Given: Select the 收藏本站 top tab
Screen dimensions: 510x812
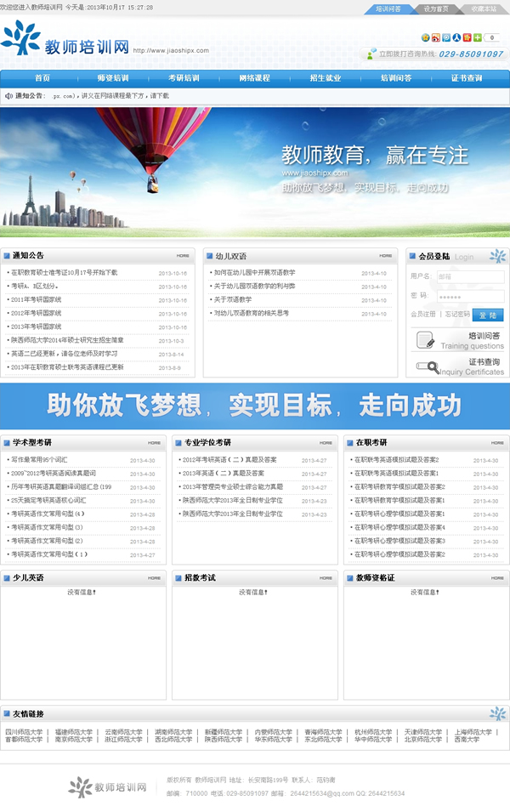Looking at the screenshot, I should tap(483, 9).
